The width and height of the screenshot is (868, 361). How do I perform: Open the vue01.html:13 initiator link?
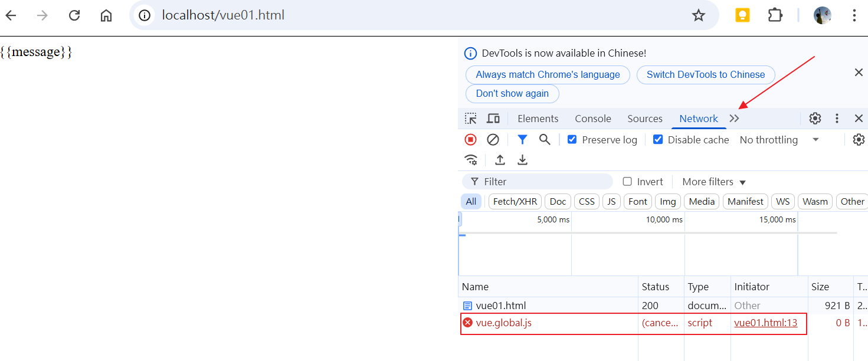[765, 323]
